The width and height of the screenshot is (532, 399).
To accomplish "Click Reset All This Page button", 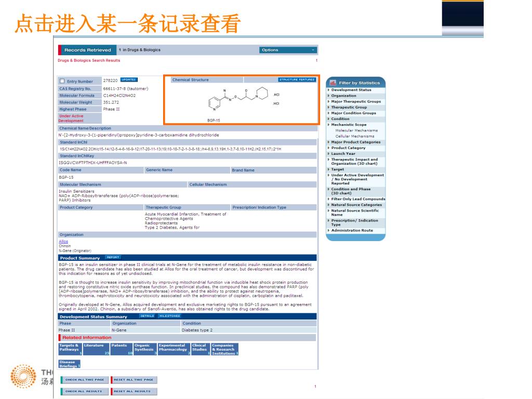I will [x=134, y=380].
